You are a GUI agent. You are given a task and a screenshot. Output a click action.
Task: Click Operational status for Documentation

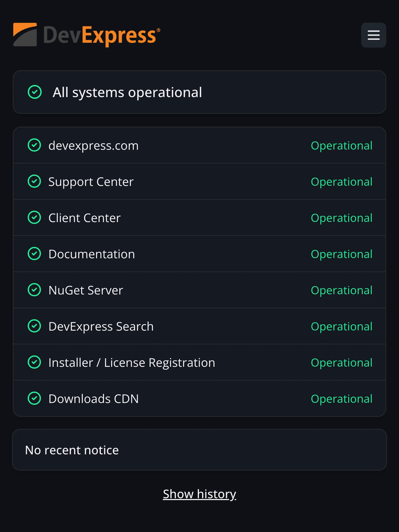point(342,254)
